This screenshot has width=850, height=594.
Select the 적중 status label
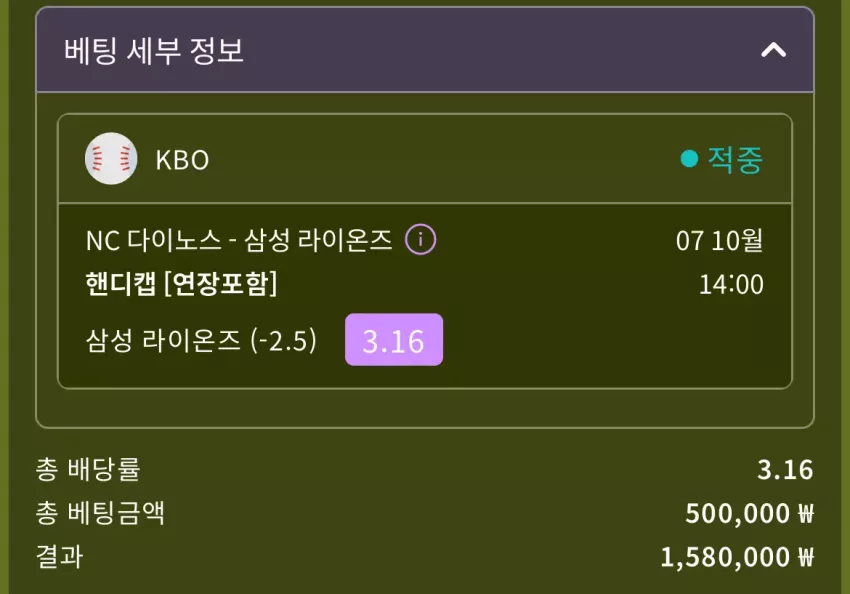(735, 159)
